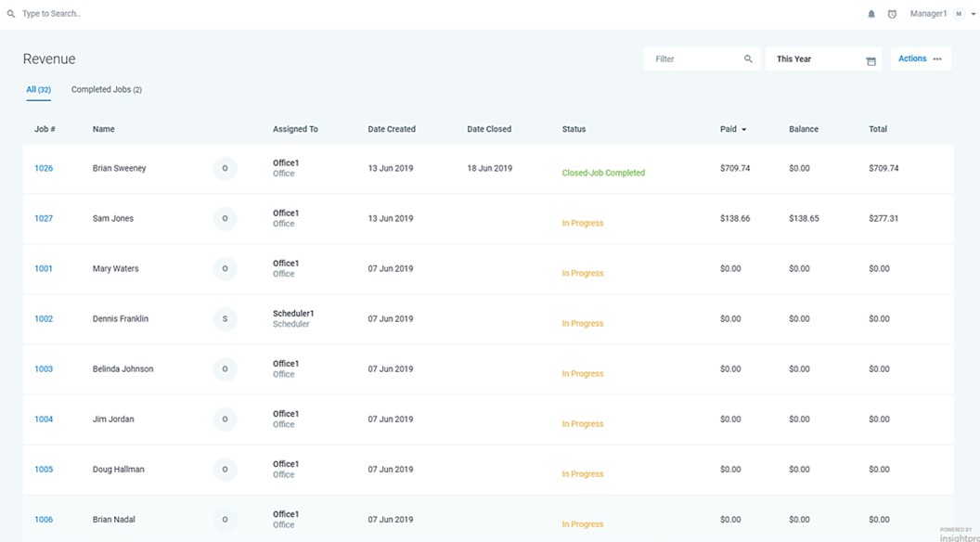Click the Doug Hallman assignee avatar
Viewport: 980px width, 542px height.
[225, 470]
